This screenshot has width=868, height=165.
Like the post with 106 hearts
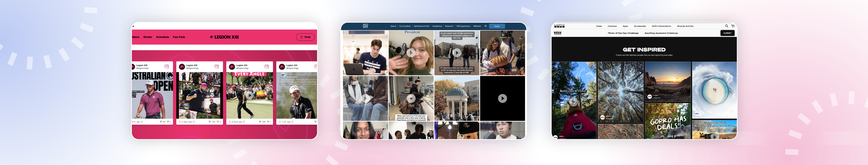(x=210, y=122)
